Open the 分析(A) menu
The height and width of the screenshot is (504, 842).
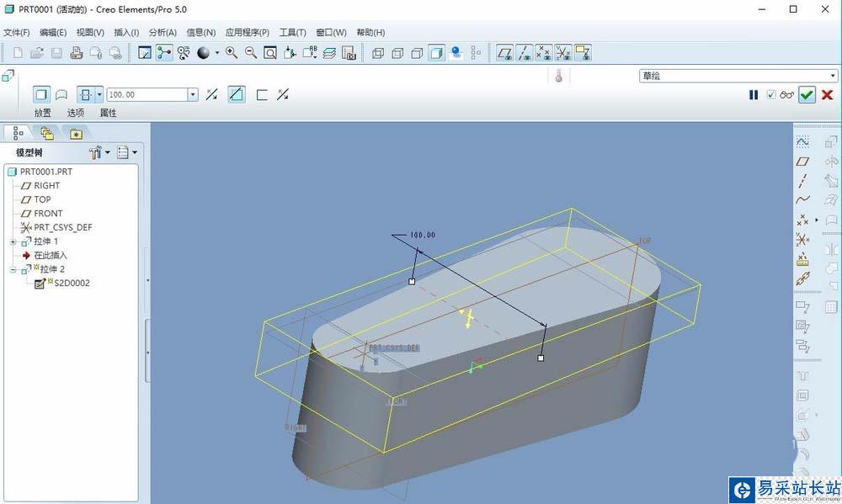coord(163,32)
